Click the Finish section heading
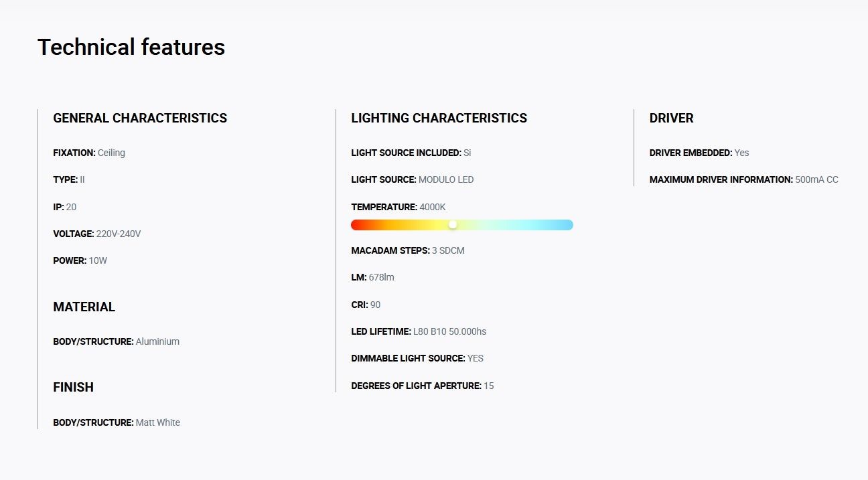 click(x=73, y=388)
